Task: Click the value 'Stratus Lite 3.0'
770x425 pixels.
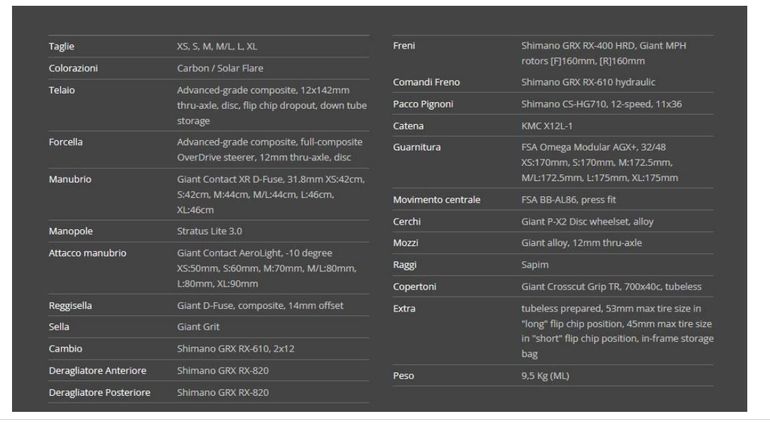Action: [x=210, y=231]
